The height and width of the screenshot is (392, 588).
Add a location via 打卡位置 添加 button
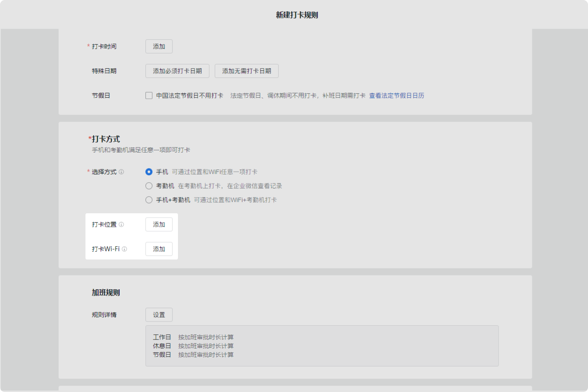159,225
